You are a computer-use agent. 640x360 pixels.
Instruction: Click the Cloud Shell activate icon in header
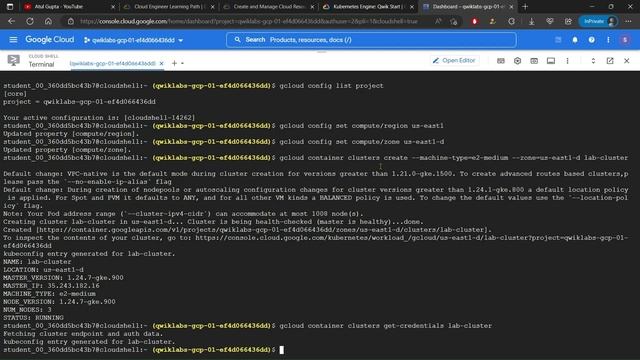coord(558,40)
